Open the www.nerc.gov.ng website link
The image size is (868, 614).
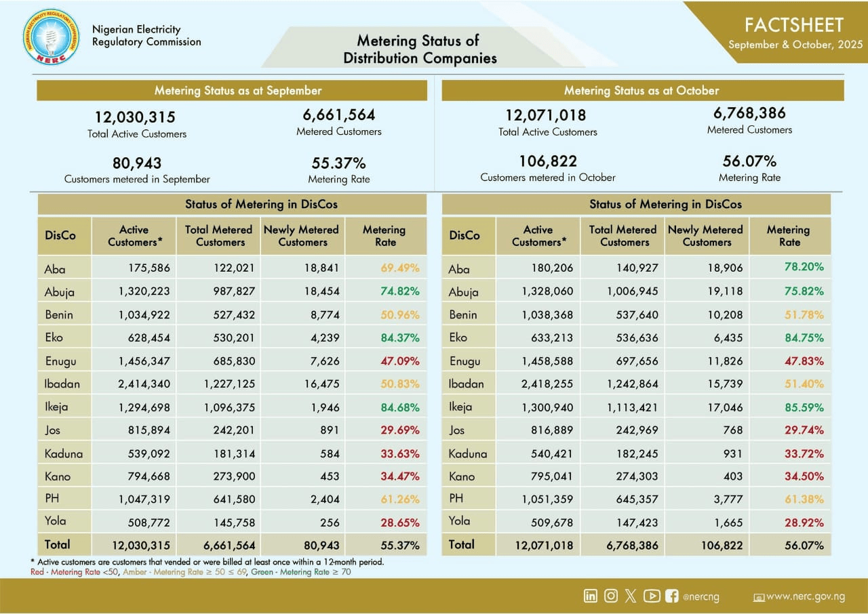805,596
